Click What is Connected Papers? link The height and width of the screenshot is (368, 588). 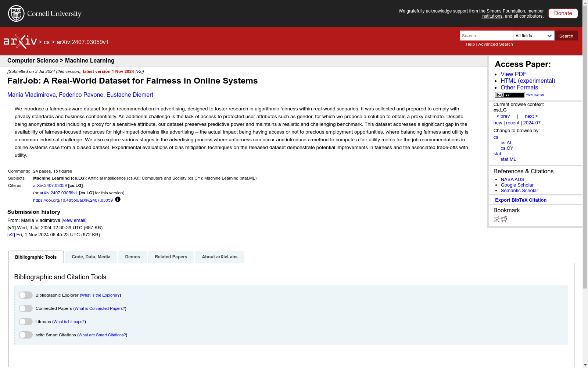point(100,308)
